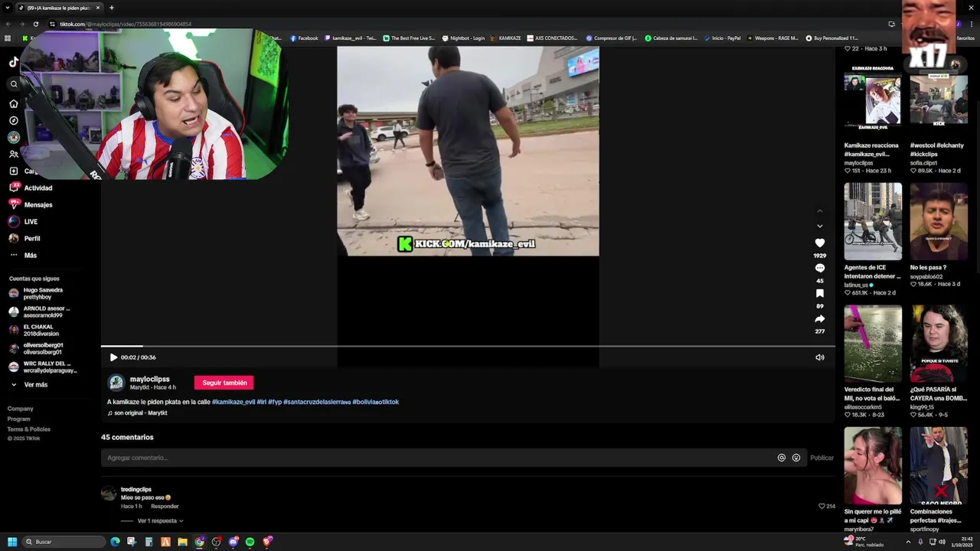Image resolution: width=980 pixels, height=551 pixels.
Task: Open comments via the speech bubble icon
Action: (819, 268)
